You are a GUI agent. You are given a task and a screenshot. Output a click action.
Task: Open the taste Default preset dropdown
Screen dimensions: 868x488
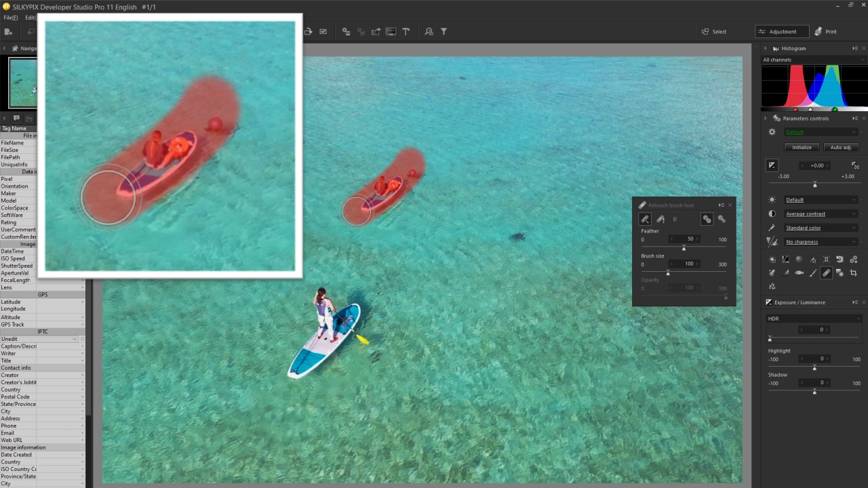pos(821,132)
